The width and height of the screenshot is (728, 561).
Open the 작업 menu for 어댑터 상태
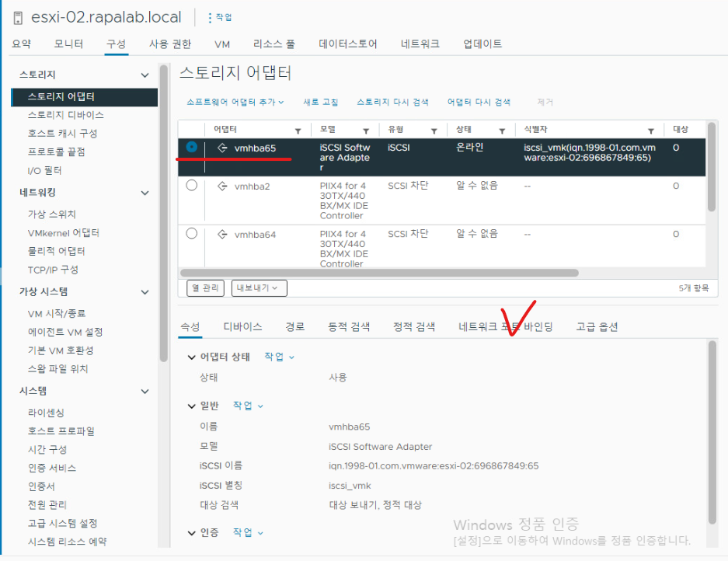pyautogui.click(x=279, y=357)
